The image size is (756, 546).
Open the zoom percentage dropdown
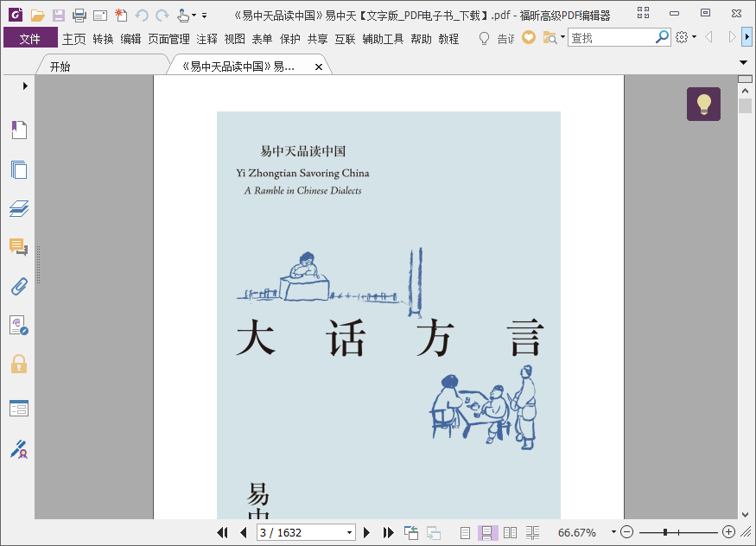(613, 532)
